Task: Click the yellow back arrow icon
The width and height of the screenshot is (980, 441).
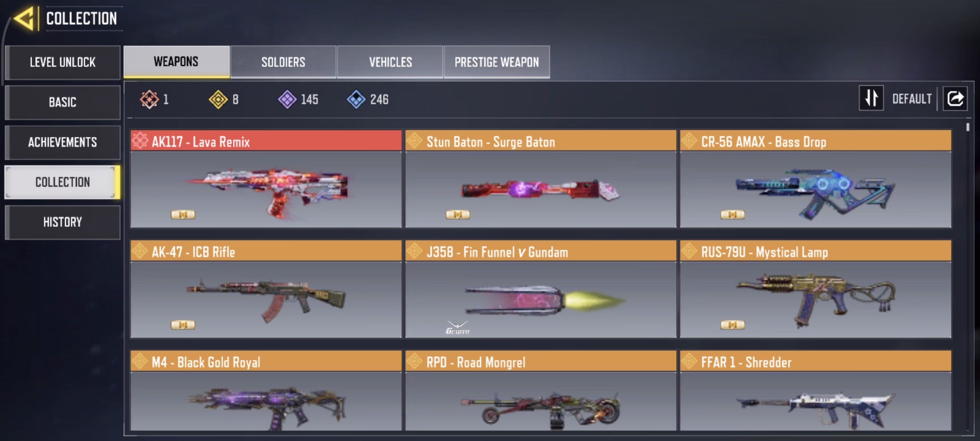Action: [x=24, y=19]
